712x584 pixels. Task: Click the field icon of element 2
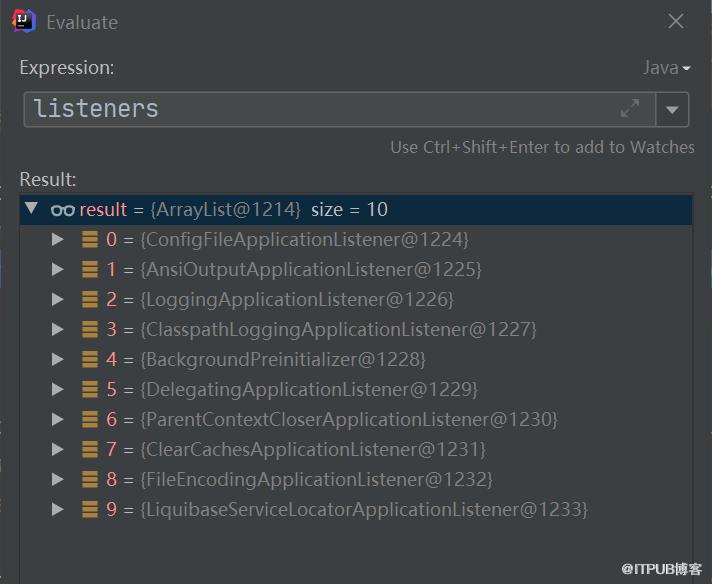(x=89, y=299)
